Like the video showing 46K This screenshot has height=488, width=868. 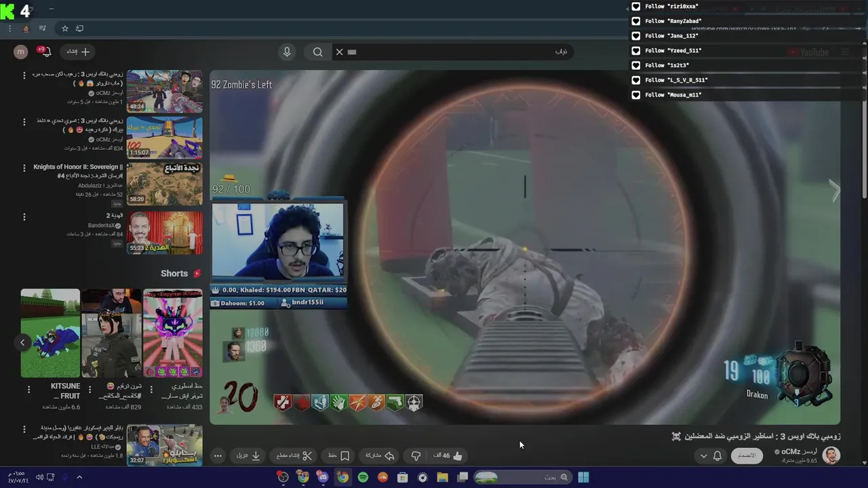click(x=448, y=456)
